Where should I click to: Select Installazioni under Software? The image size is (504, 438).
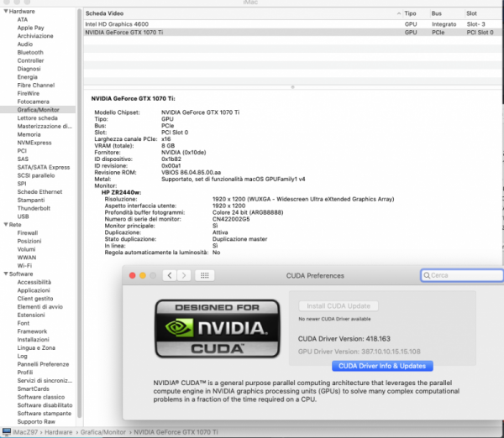(x=33, y=340)
